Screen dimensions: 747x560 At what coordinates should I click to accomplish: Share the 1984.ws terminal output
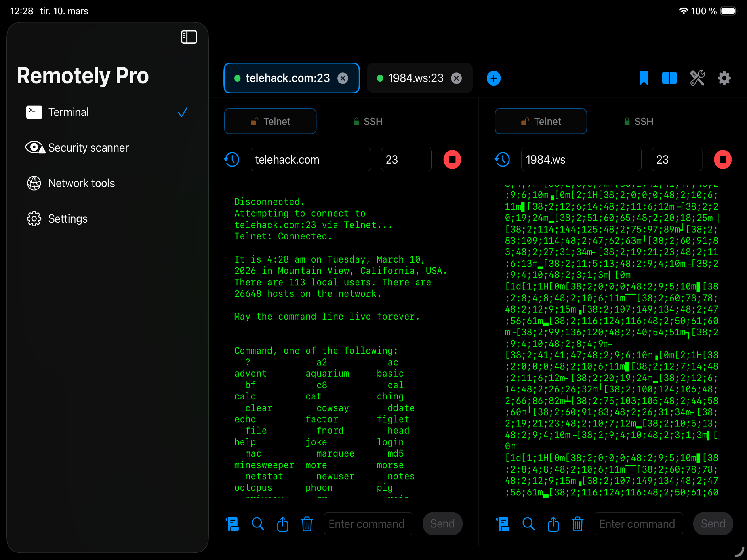(553, 524)
